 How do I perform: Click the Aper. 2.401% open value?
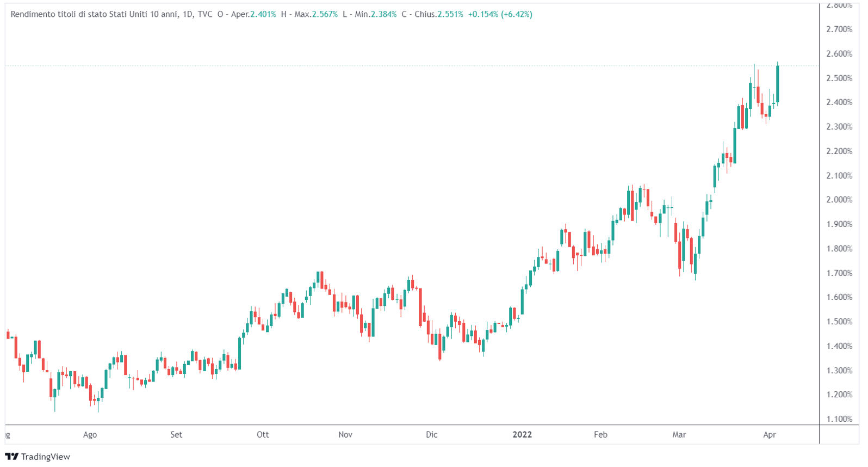point(263,14)
